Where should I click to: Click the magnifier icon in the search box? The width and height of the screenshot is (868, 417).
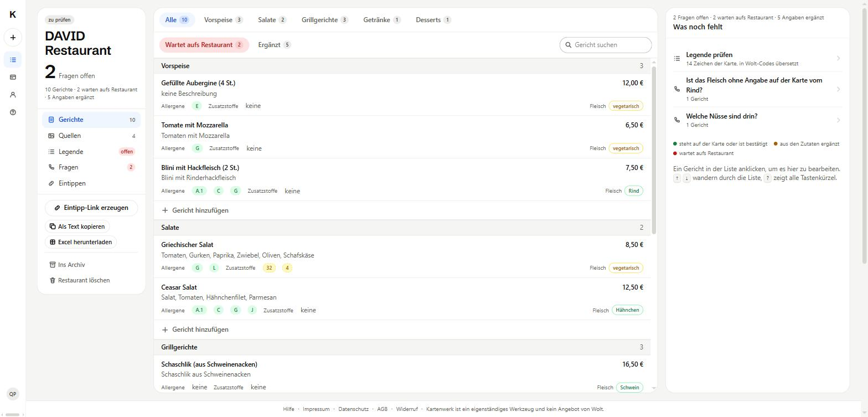point(568,45)
